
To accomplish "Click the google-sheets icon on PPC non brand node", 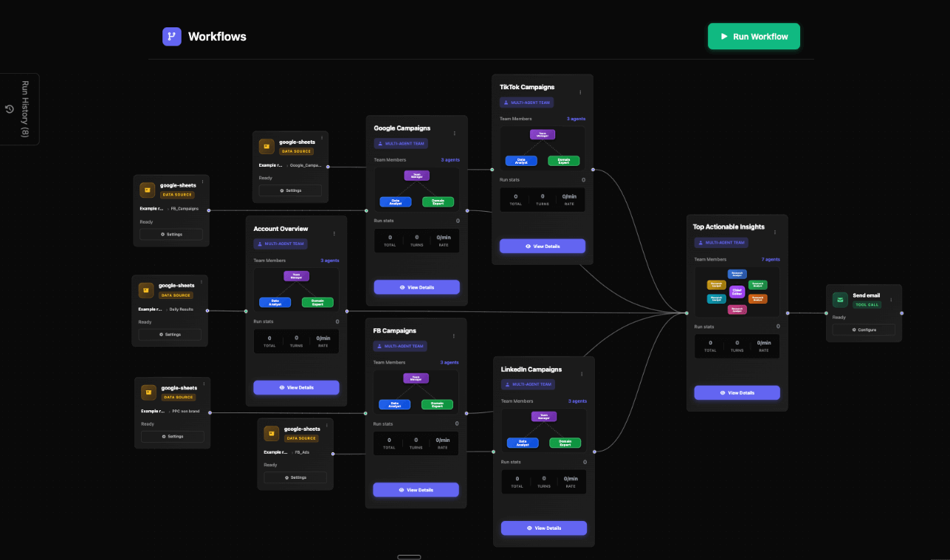I will (x=148, y=393).
